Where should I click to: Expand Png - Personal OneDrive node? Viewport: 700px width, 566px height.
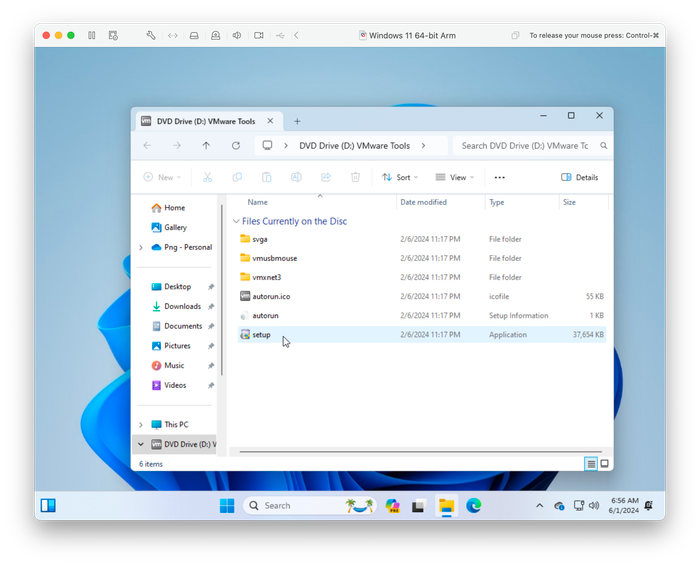click(x=141, y=247)
